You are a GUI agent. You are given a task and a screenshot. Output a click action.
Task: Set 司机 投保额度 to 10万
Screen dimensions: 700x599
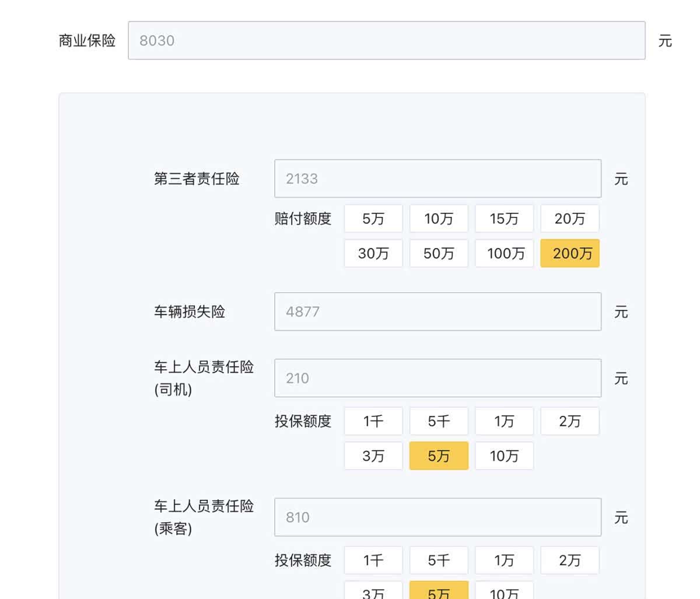click(x=504, y=456)
